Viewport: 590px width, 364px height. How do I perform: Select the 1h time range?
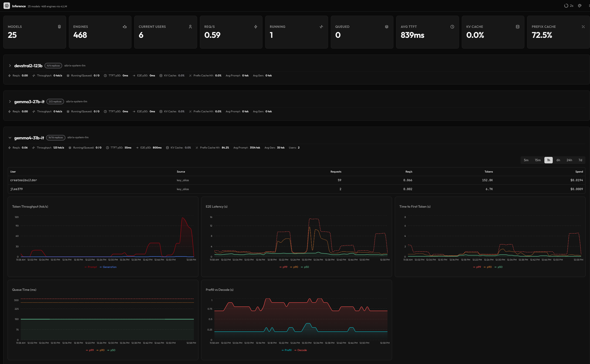click(x=548, y=160)
